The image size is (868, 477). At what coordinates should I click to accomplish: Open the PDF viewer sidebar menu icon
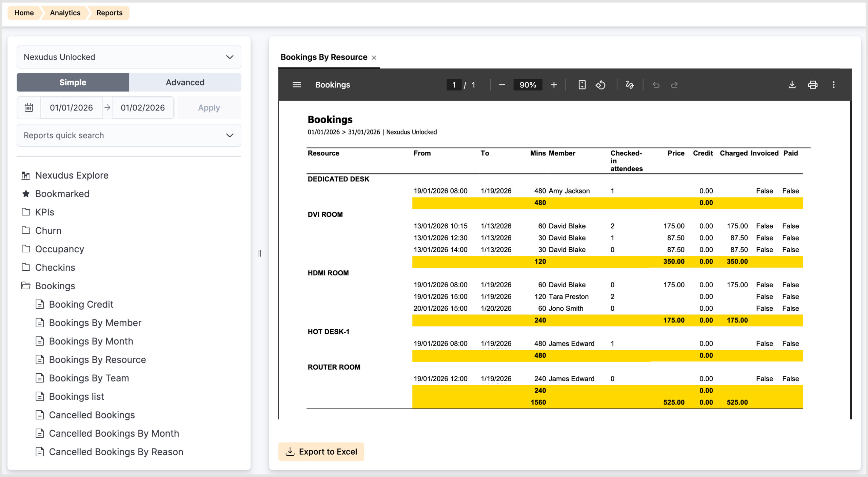[297, 85]
